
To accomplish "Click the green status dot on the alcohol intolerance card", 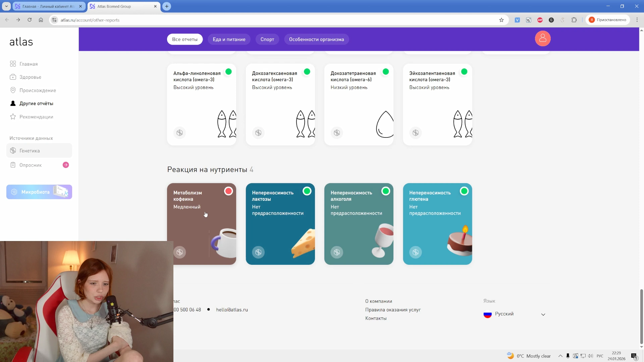I will 386,191.
